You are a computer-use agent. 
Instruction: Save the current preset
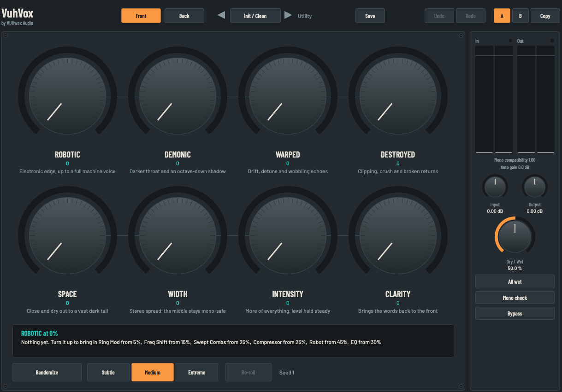pyautogui.click(x=370, y=16)
